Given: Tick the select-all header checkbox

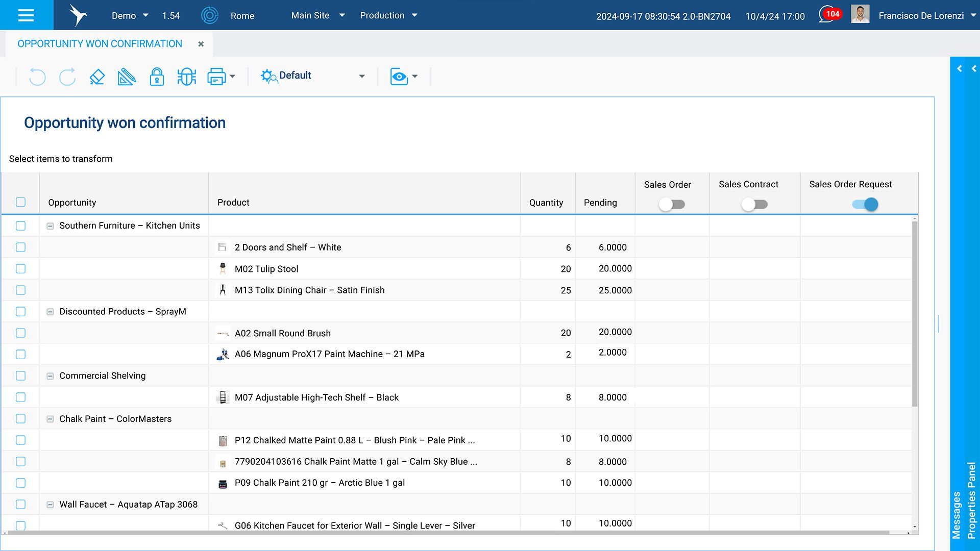Looking at the screenshot, I should click(x=20, y=202).
